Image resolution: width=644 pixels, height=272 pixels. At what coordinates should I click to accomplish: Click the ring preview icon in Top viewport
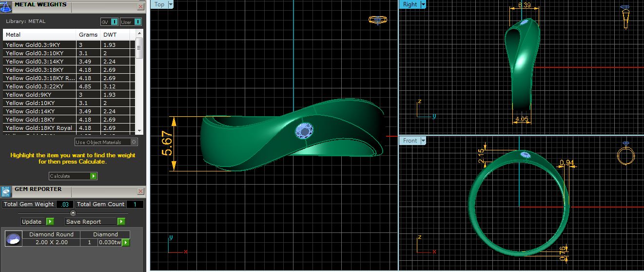[x=377, y=20]
